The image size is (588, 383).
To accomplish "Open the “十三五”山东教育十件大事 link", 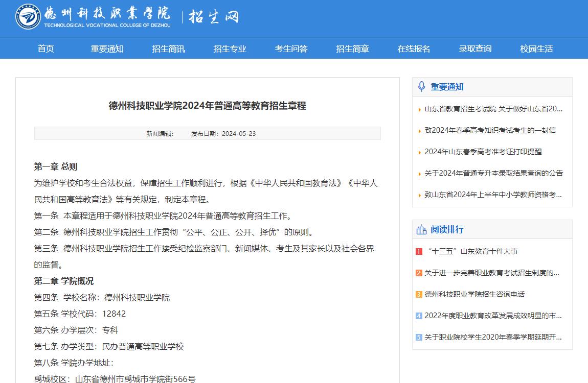I will click(x=473, y=251).
